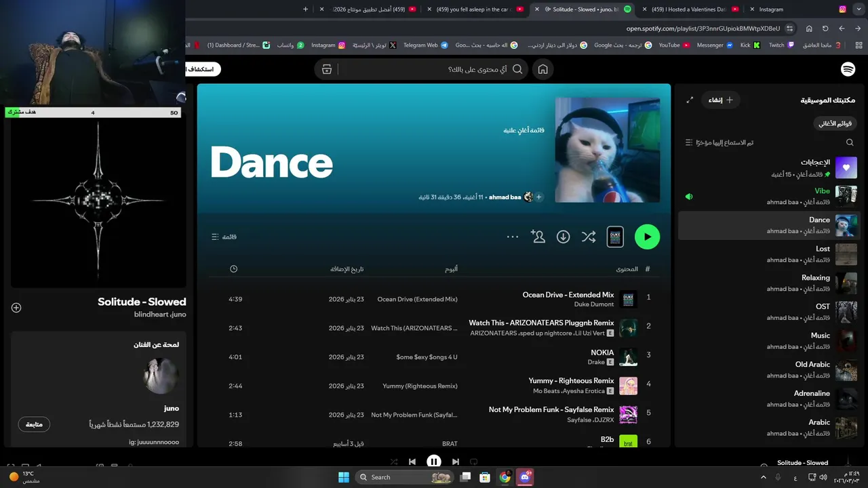Change the list view using the قائمة dropdown
The width and height of the screenshot is (868, 488).
coord(224,237)
